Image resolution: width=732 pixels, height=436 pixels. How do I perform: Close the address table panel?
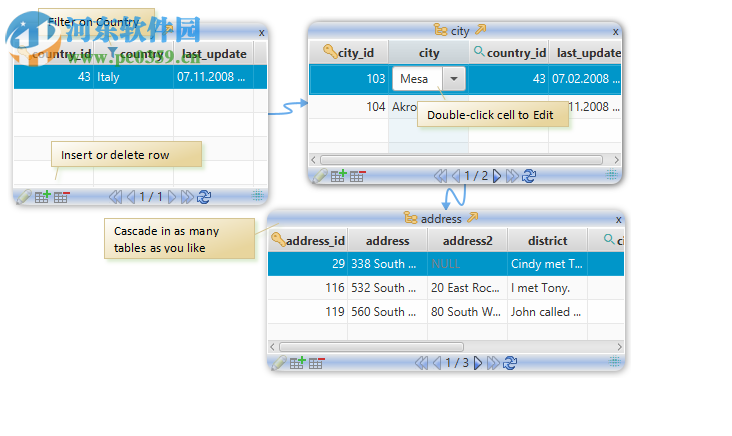tap(619, 219)
